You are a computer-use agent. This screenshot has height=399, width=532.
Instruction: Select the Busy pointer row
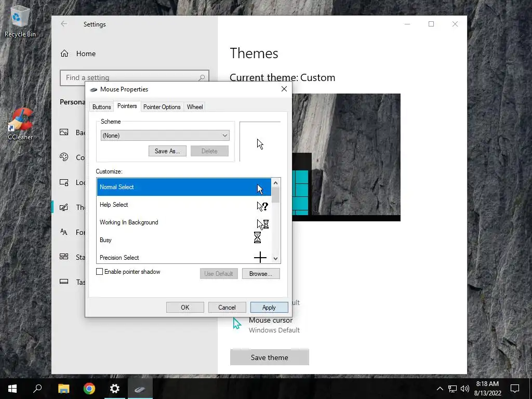click(184, 240)
